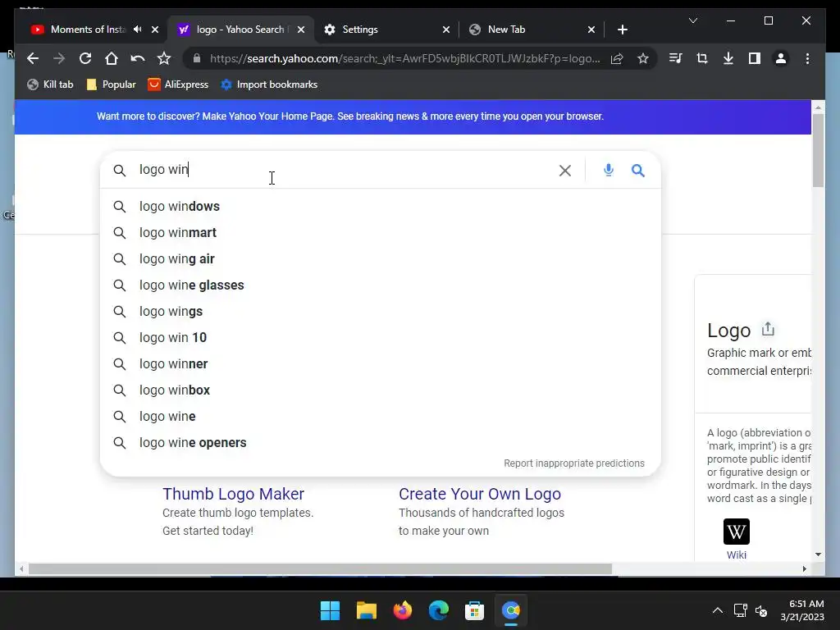Screen dimensions: 840x630
Task: Click the browser address bar URL
Action: tap(404, 58)
